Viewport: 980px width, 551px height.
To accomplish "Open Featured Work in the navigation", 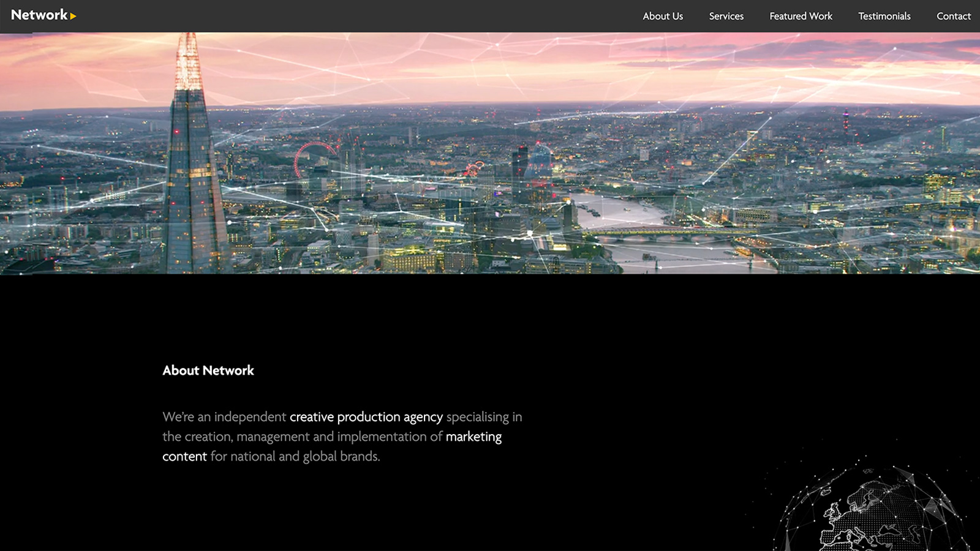I will pyautogui.click(x=801, y=17).
